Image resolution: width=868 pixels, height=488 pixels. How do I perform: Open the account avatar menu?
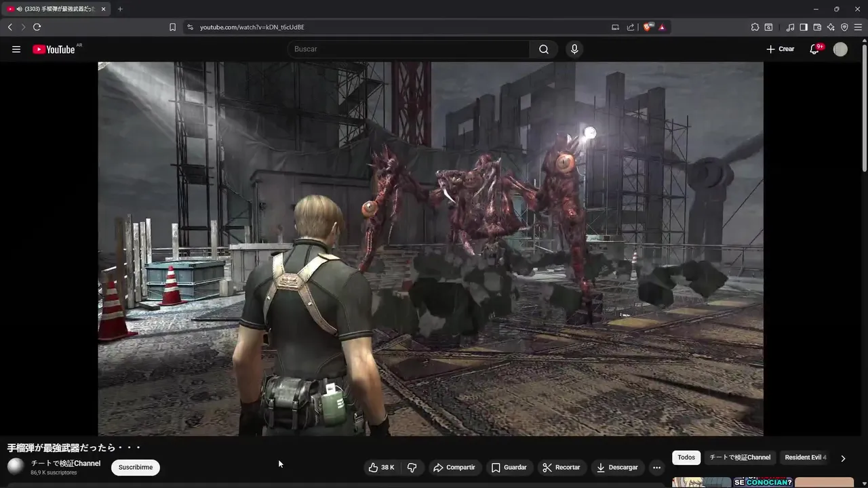840,49
